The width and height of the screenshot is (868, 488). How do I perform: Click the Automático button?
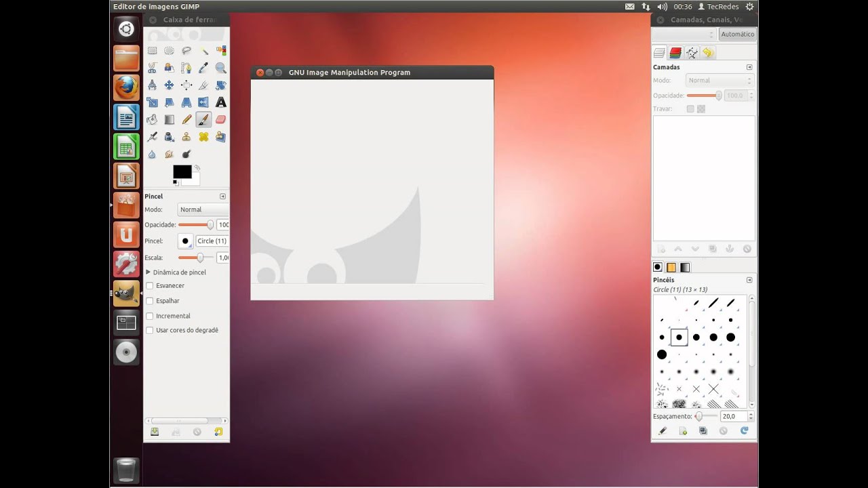click(x=737, y=34)
